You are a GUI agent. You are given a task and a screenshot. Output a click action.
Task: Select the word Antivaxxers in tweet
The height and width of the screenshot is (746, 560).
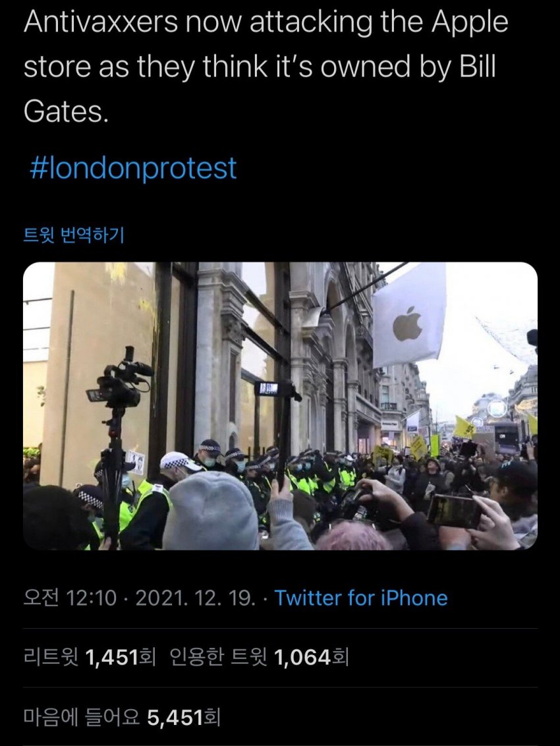pyautogui.click(x=100, y=22)
